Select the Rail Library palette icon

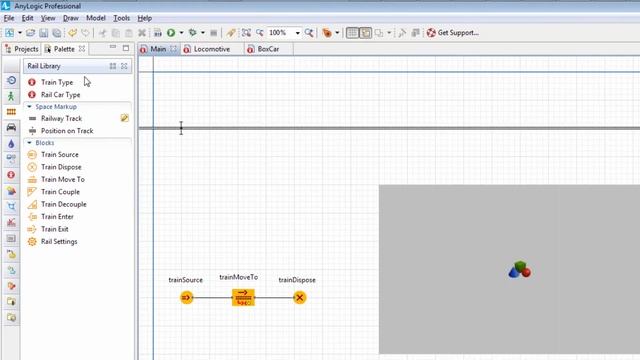click(x=11, y=112)
